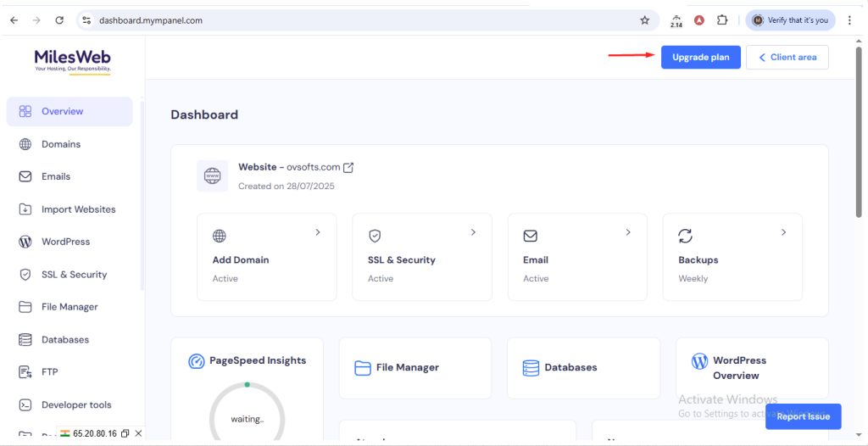Click the Overview grid icon in sidebar
This screenshot has width=868, height=446.
click(25, 111)
